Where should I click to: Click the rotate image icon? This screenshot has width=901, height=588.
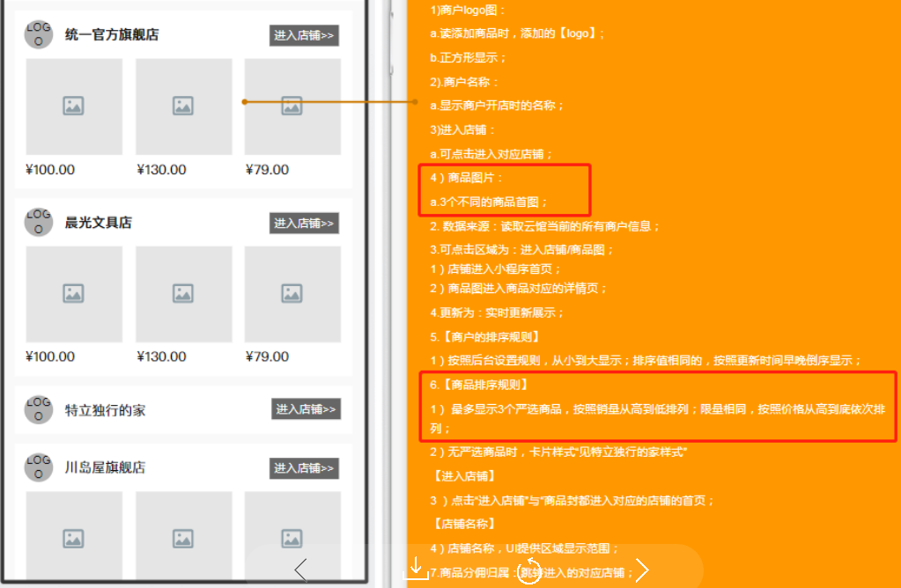click(x=531, y=570)
